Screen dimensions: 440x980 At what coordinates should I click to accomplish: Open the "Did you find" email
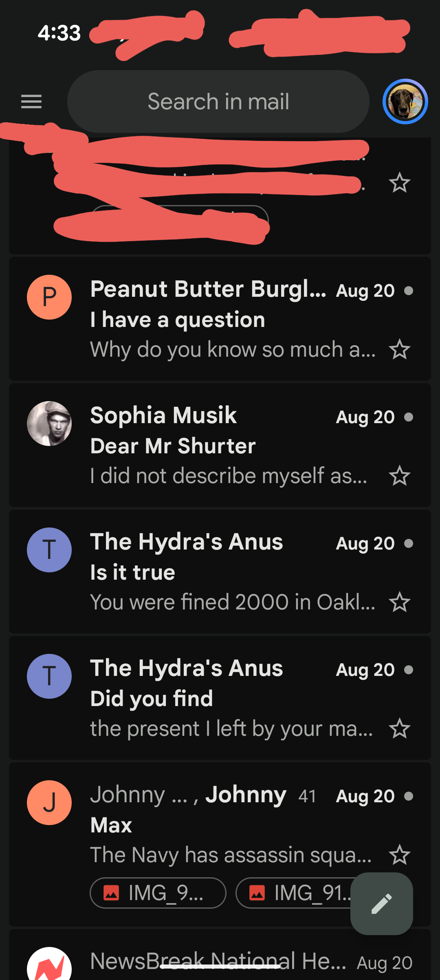[220, 698]
